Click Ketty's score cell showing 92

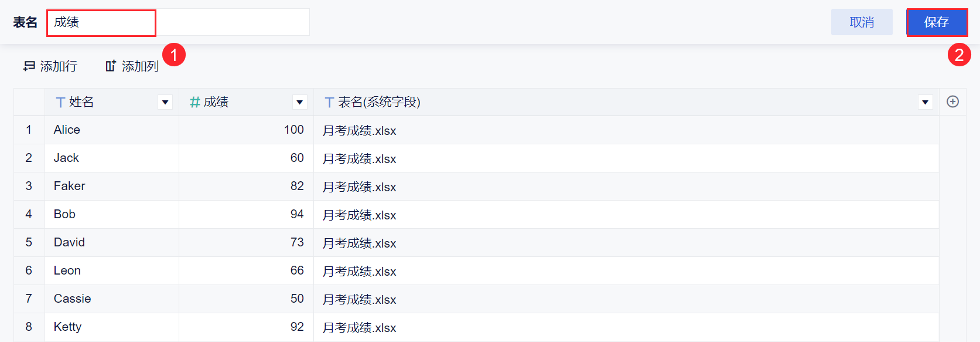246,327
